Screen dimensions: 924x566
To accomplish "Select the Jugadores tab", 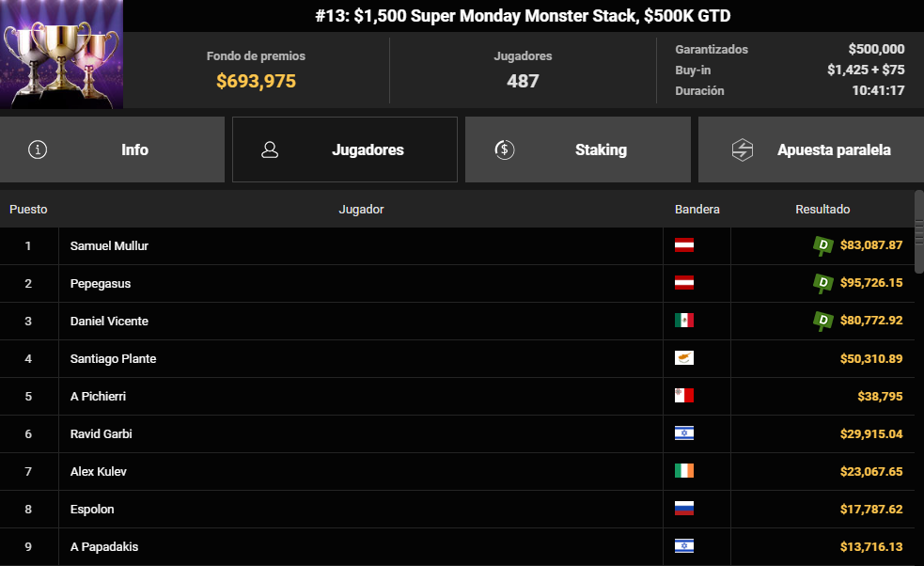I will pyautogui.click(x=345, y=149).
